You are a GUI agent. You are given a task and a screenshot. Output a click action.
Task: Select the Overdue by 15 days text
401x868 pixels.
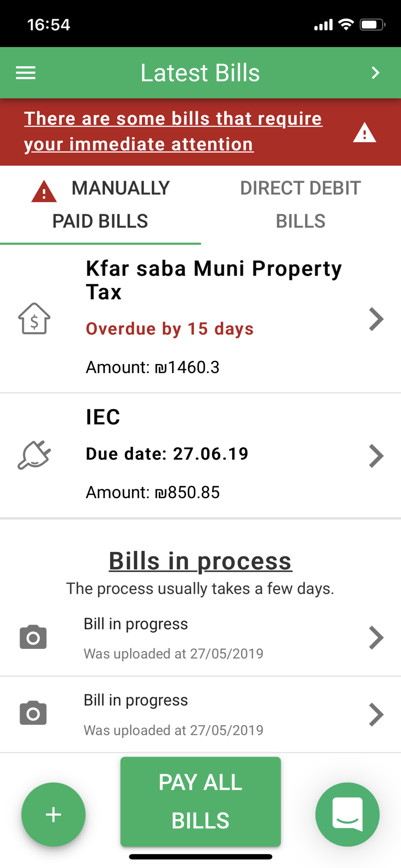(170, 328)
